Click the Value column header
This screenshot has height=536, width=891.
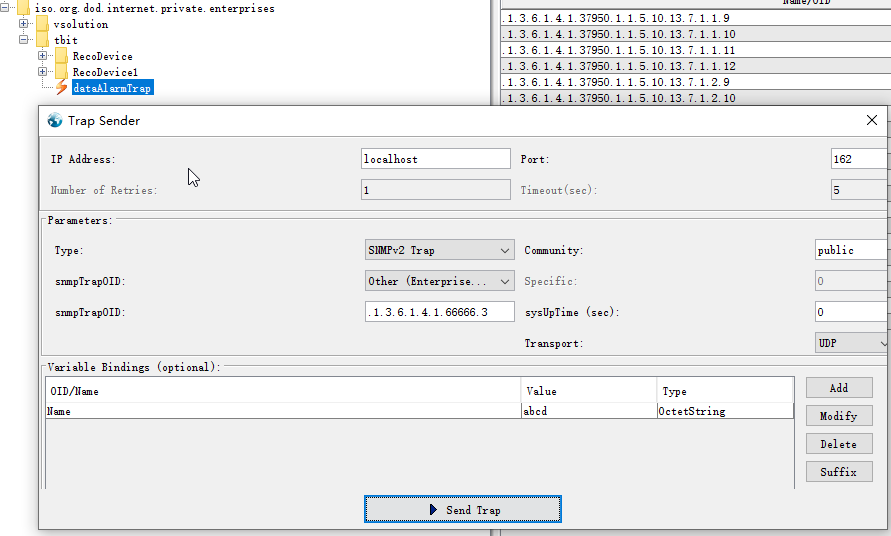[589, 391]
